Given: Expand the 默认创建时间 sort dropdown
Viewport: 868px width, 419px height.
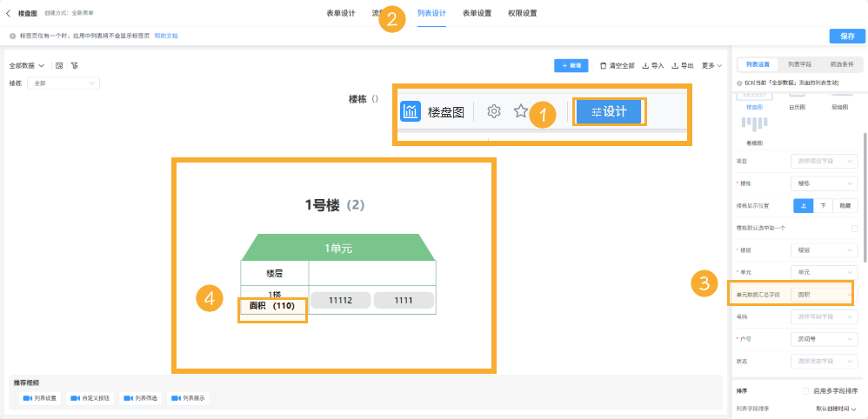Looking at the screenshot, I should click(836, 409).
